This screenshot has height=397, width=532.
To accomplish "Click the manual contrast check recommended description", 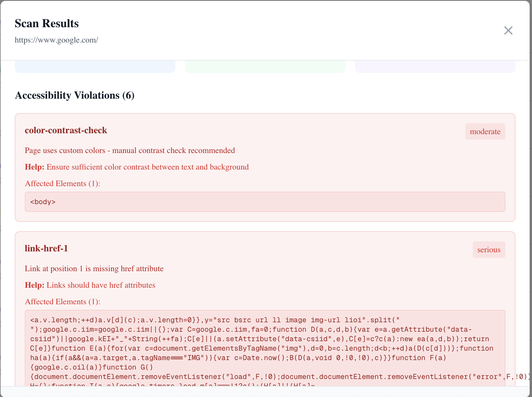I will [x=130, y=150].
